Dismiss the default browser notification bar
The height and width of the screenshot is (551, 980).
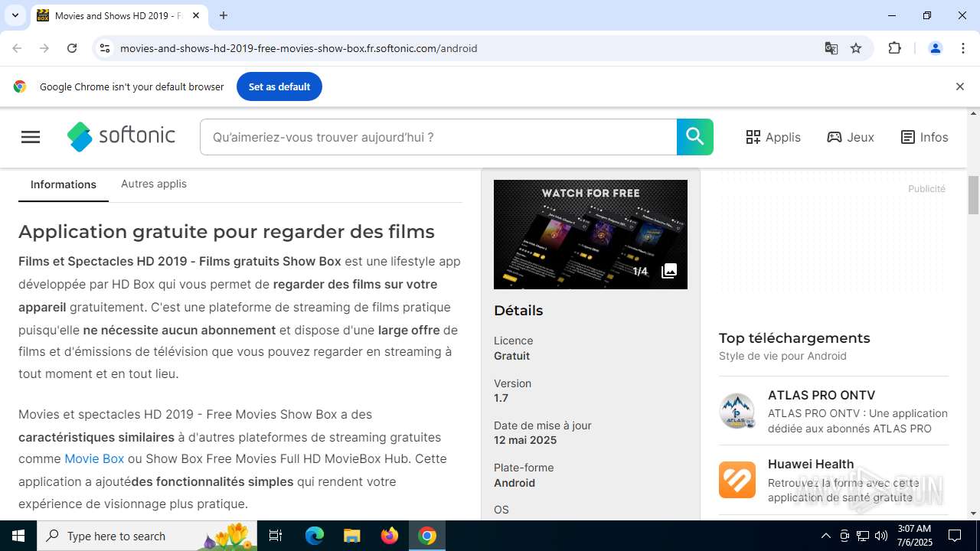[x=959, y=86]
